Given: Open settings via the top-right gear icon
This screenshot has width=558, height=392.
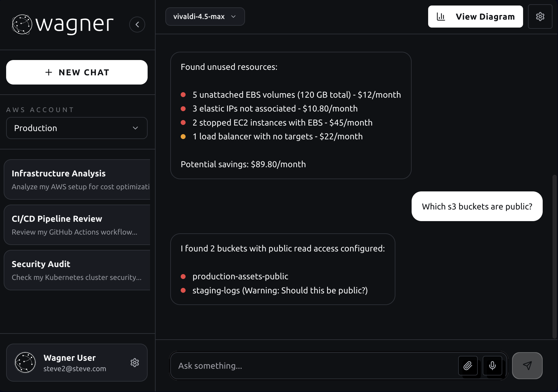Looking at the screenshot, I should (540, 17).
